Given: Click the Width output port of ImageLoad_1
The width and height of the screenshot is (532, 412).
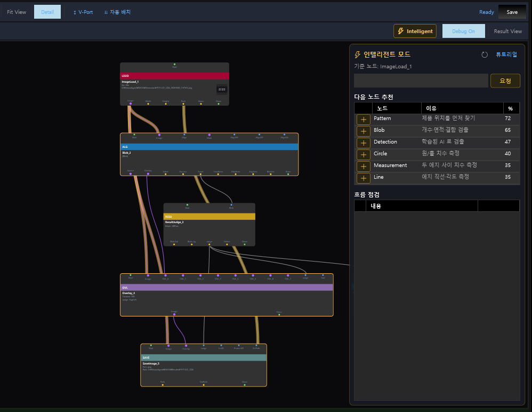Looking at the screenshot, I should pos(148,104).
